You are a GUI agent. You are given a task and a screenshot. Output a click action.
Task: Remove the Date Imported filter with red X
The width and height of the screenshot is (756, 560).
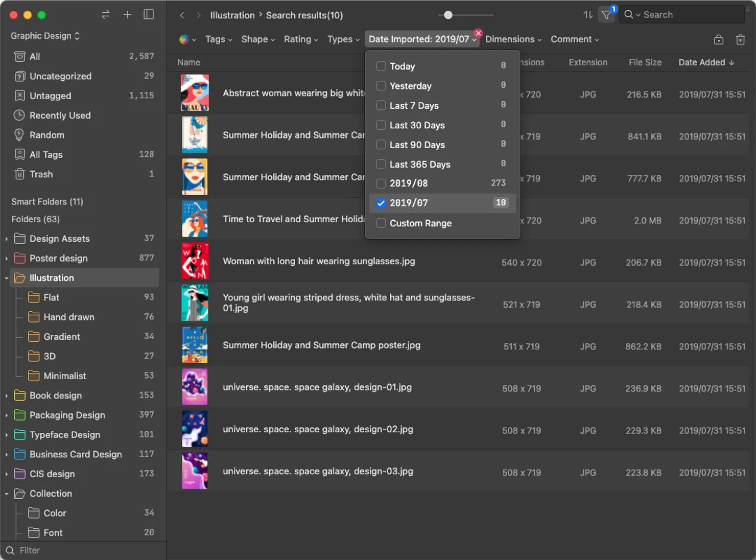pos(478,33)
